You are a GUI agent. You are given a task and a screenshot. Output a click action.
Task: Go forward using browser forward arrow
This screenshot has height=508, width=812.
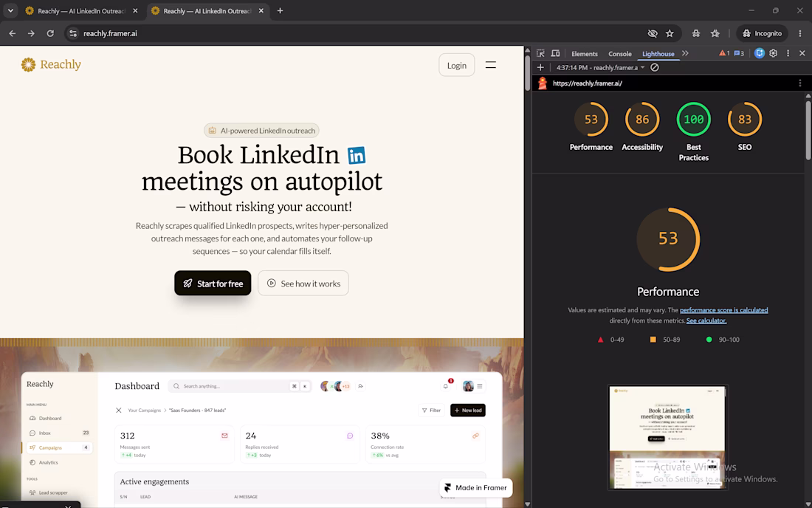pos(31,33)
